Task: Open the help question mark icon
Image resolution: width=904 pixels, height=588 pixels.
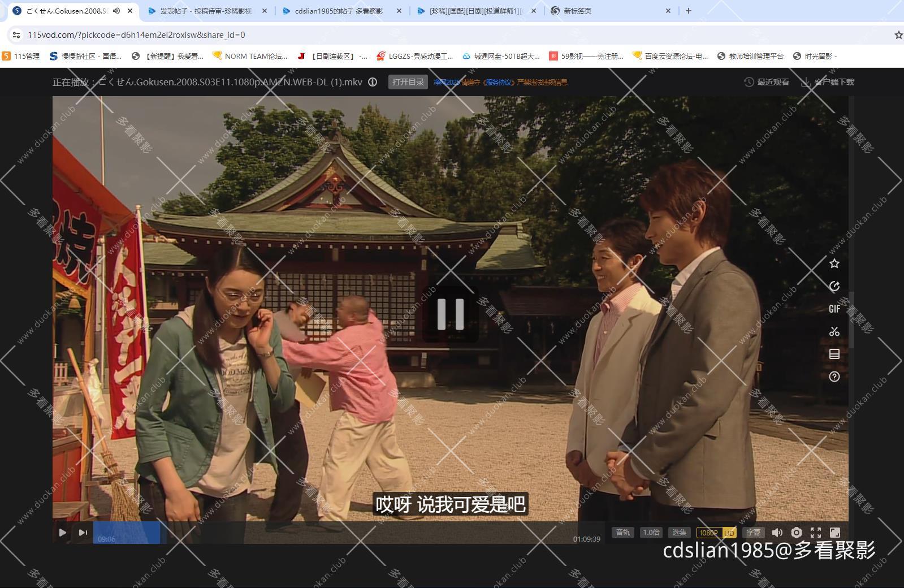Action: [x=834, y=377]
